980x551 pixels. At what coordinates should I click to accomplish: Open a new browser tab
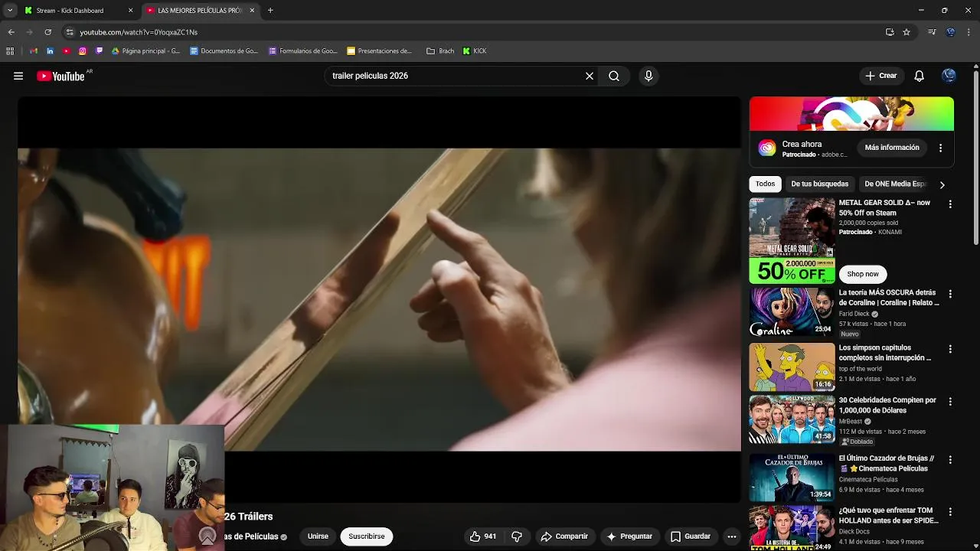click(x=270, y=11)
